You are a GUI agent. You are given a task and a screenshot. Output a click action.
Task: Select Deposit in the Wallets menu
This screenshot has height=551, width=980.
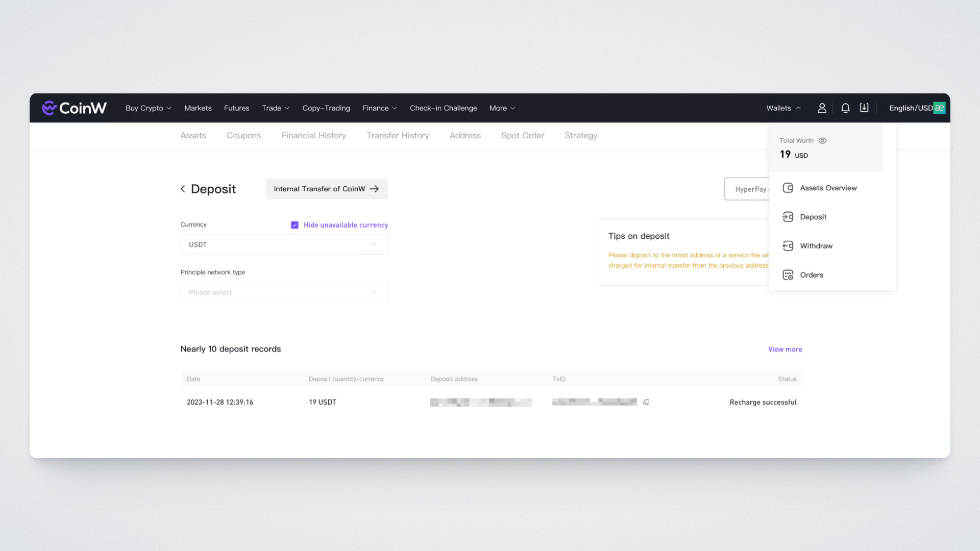click(813, 217)
